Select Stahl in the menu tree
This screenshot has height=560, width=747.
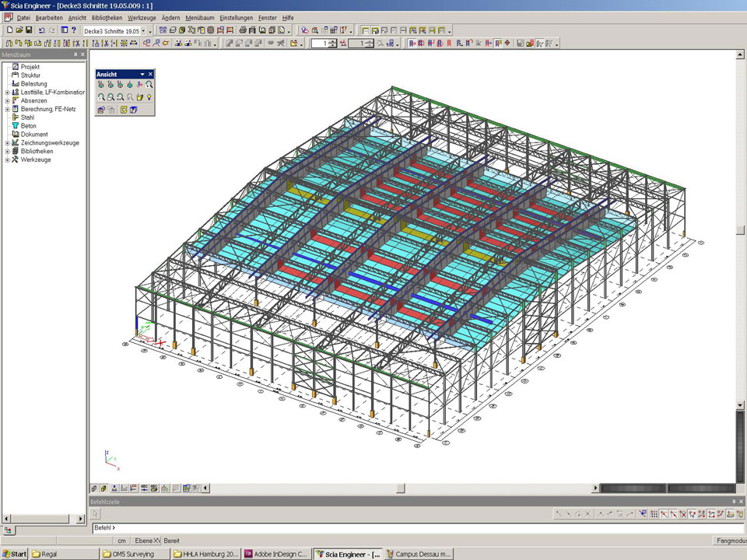coord(27,117)
